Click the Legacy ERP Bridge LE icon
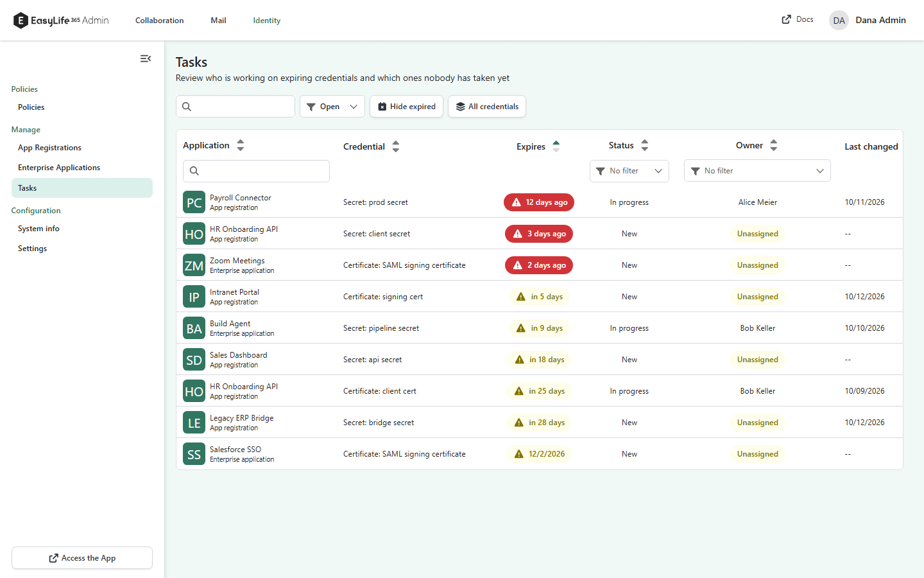Screen dimensions: 924x578 click(x=194, y=423)
